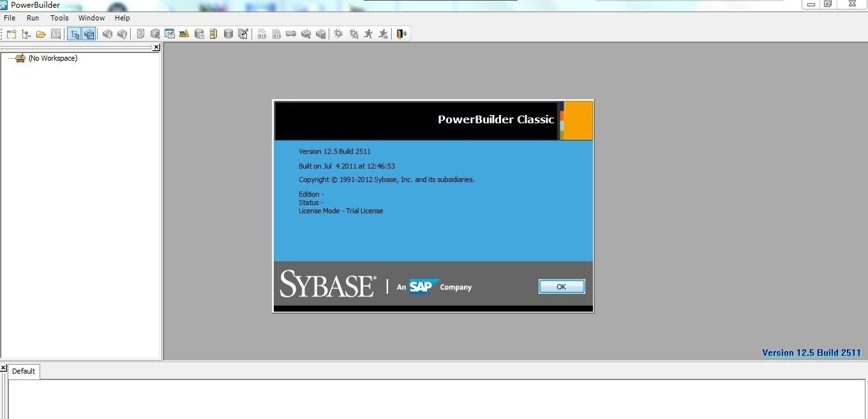Open the Run menu
868x419 pixels.
click(33, 18)
